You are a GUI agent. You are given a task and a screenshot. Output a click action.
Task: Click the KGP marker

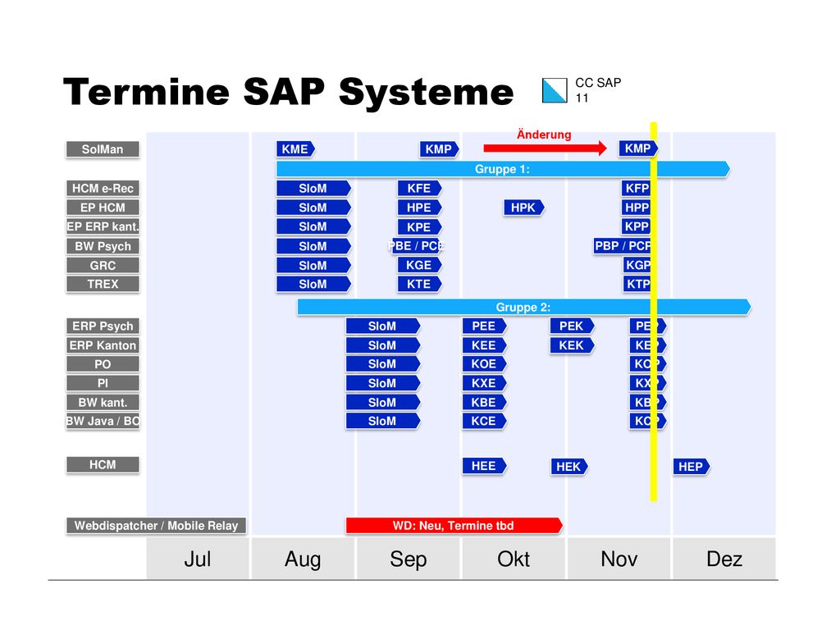tap(637, 265)
